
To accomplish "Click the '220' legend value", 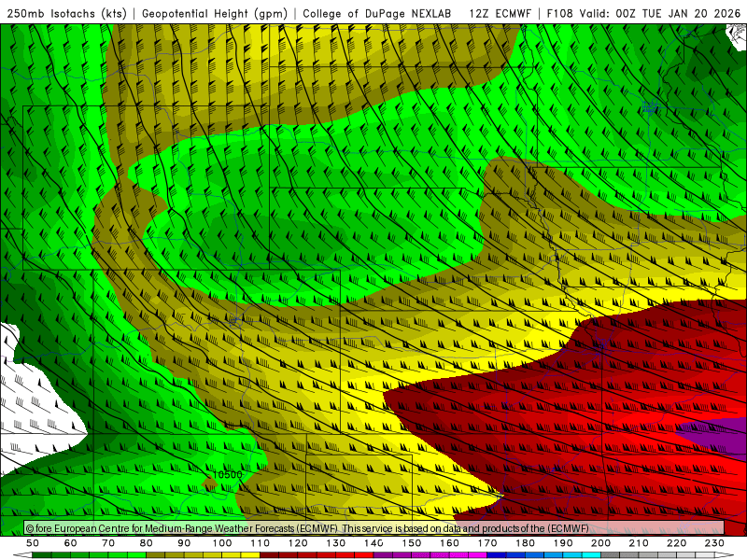I will tap(676, 543).
